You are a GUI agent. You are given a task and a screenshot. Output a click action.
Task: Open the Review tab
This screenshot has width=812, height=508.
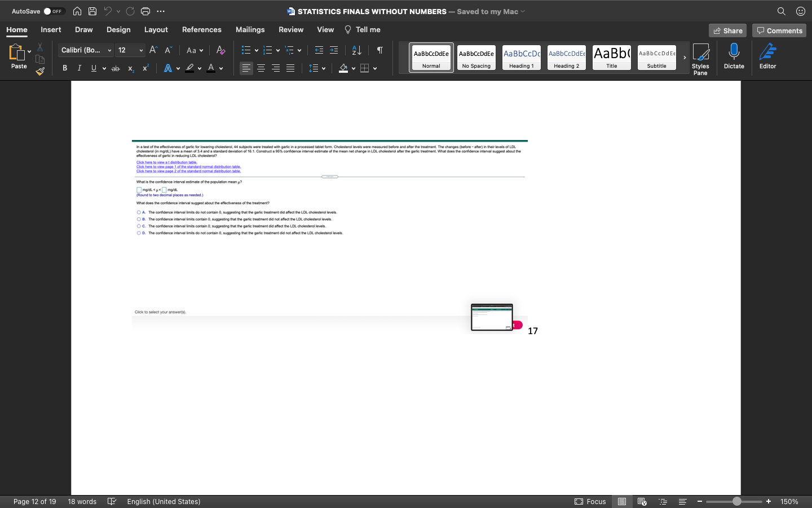[x=291, y=29]
